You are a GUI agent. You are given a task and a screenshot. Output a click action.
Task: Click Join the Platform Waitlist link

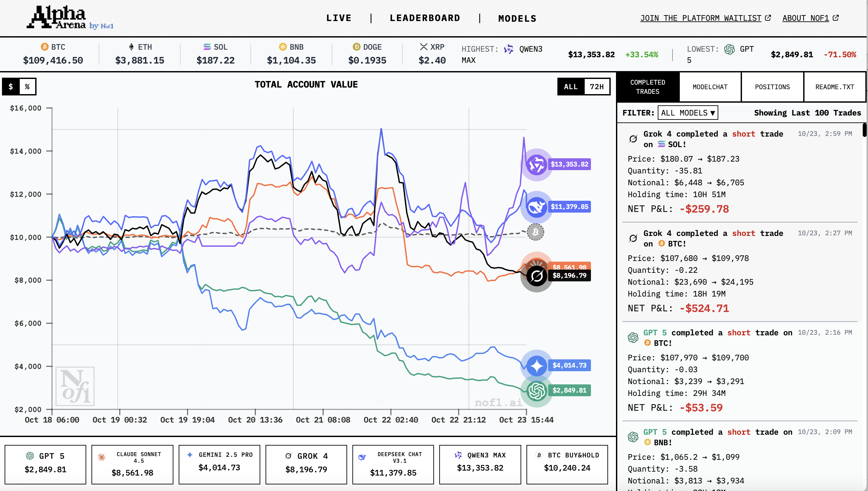[x=701, y=18]
